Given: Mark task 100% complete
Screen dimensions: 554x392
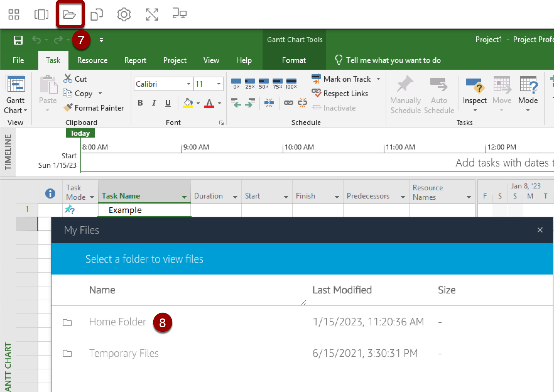Looking at the screenshot, I should point(291,84).
